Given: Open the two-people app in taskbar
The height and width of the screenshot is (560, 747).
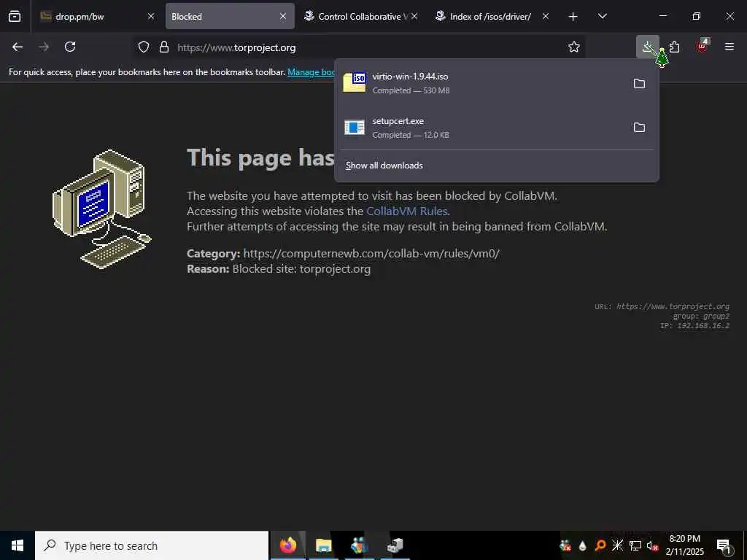Looking at the screenshot, I should 359,545.
